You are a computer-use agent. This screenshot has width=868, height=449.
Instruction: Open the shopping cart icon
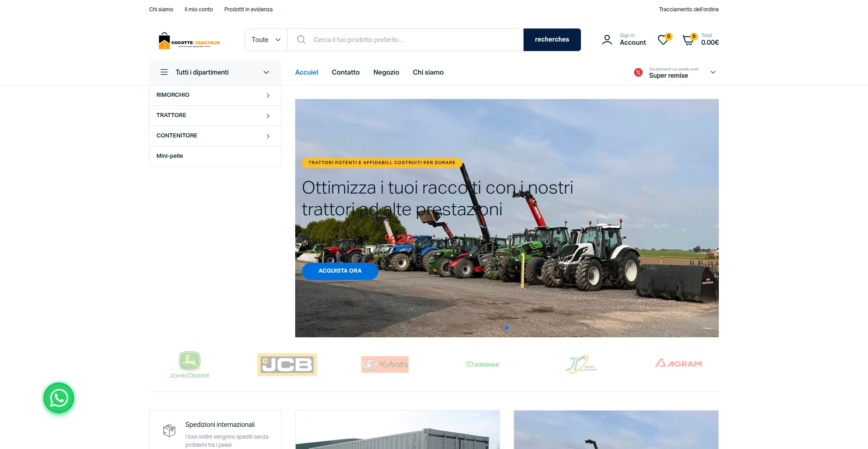point(688,40)
